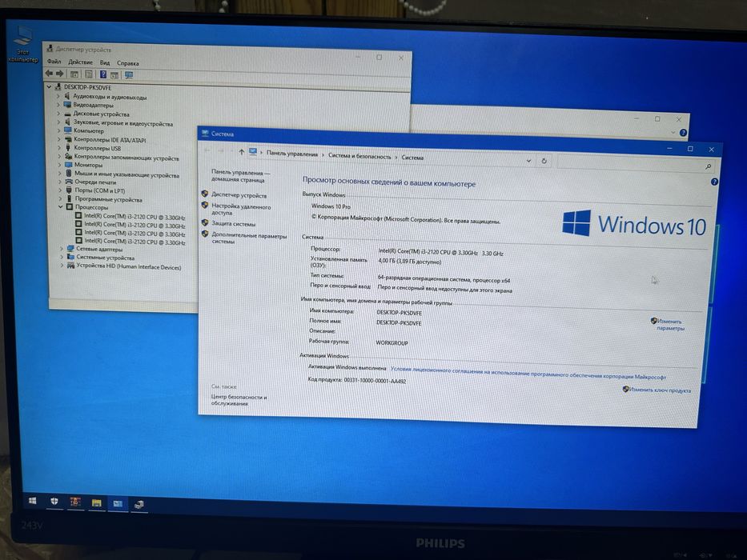
Task: Click the search box in System window
Action: [x=637, y=164]
